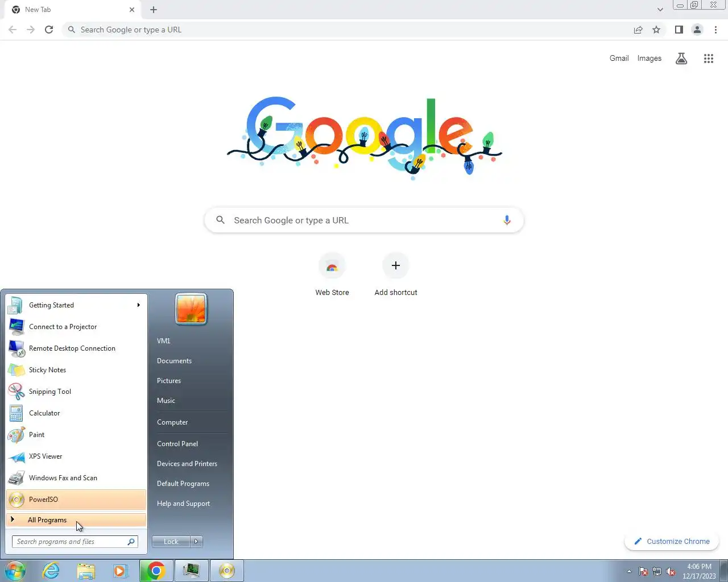Open the Search Labs flask icon
728x582 pixels.
[x=681, y=58]
